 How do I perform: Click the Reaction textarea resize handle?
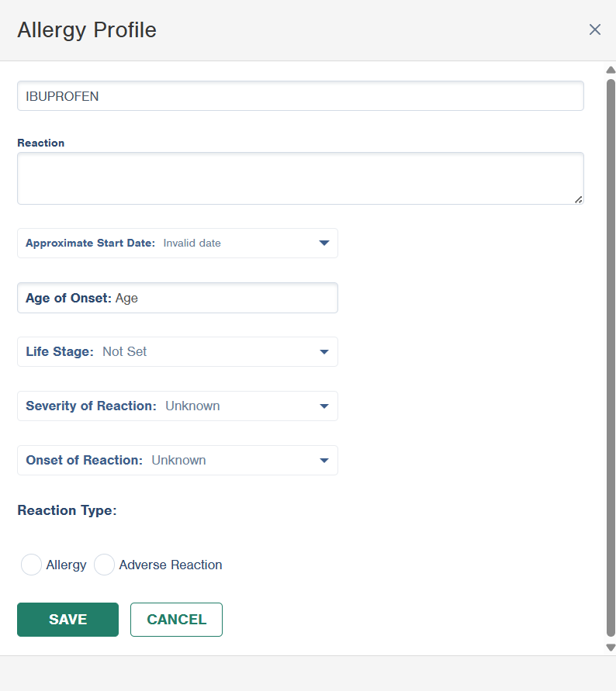coord(578,199)
